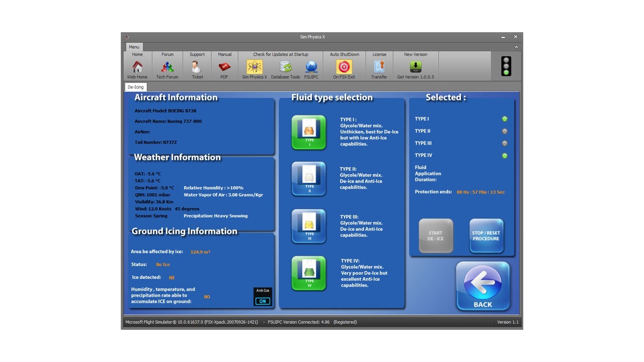Open the Menu ribbon tab

point(134,47)
